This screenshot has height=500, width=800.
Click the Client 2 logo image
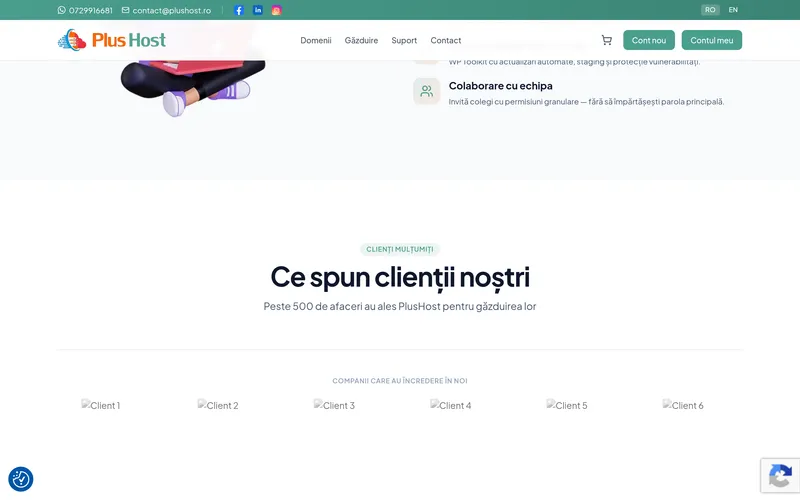(218, 405)
